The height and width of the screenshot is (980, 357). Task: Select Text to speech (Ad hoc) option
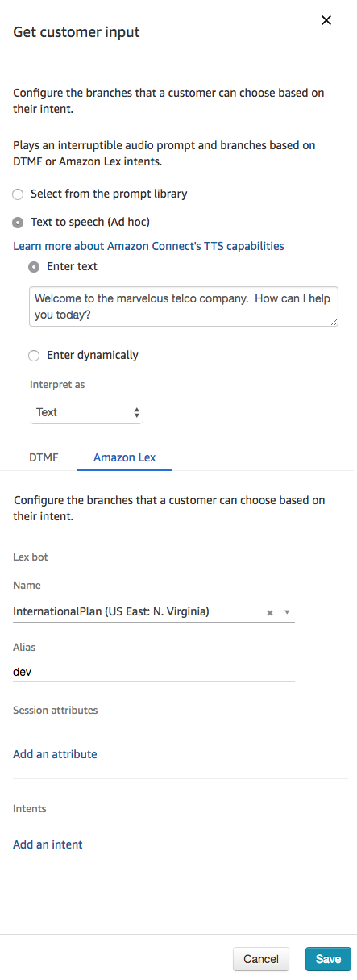coord(19,222)
